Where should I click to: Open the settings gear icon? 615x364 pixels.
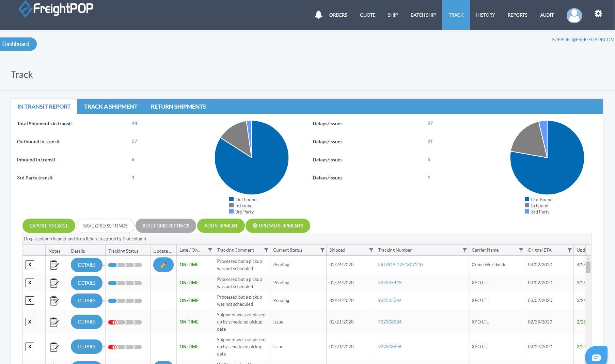(x=598, y=14)
